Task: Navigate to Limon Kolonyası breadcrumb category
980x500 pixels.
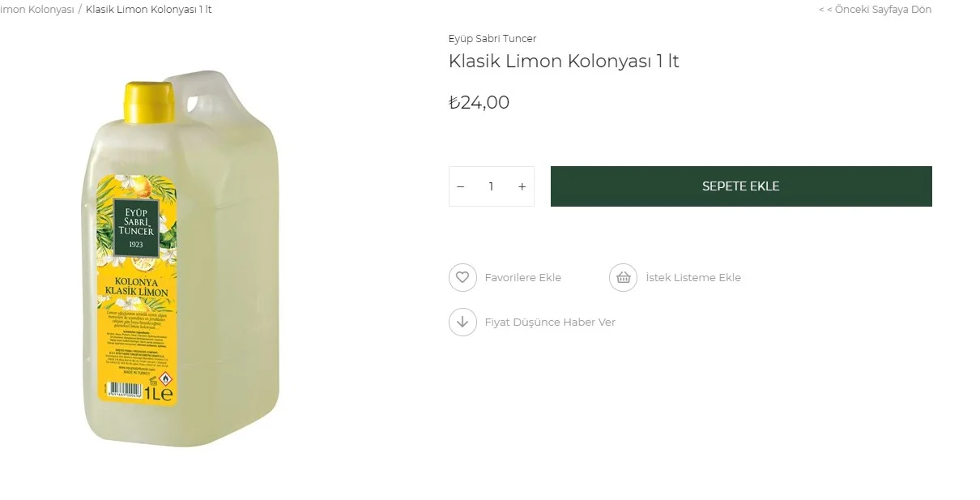Action: pos(36,10)
